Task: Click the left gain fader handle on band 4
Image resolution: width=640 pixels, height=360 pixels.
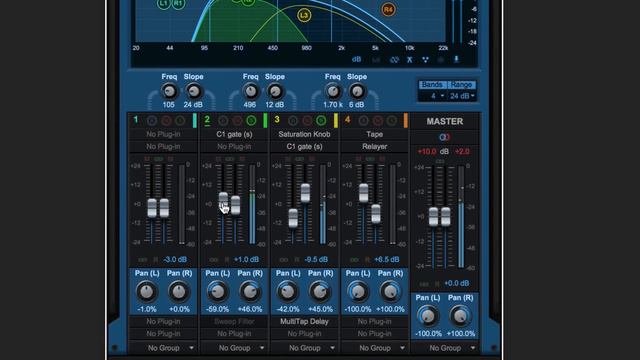Action: click(x=363, y=193)
